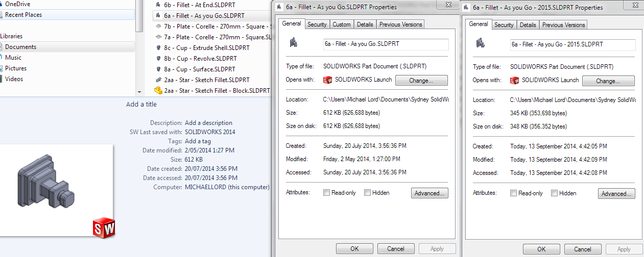Image resolution: width=644 pixels, height=257 pixels.
Task: Check Hidden attribute in the left Properties dialog
Action: point(367,193)
